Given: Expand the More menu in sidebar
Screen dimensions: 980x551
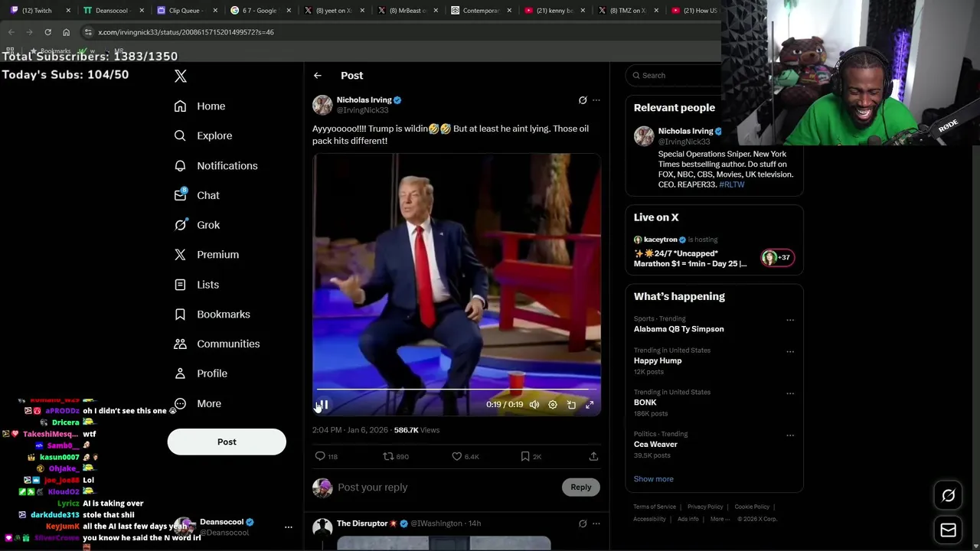Looking at the screenshot, I should 198,403.
